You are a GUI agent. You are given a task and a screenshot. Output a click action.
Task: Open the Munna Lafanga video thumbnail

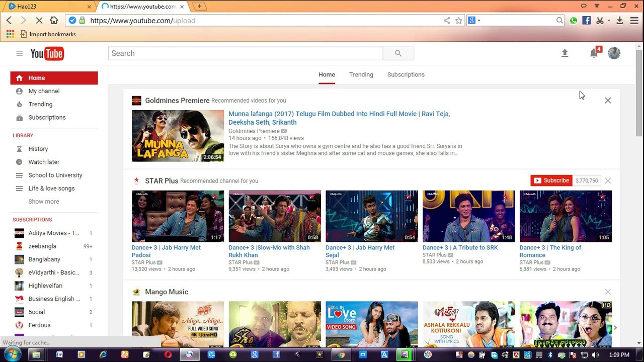[x=178, y=136]
